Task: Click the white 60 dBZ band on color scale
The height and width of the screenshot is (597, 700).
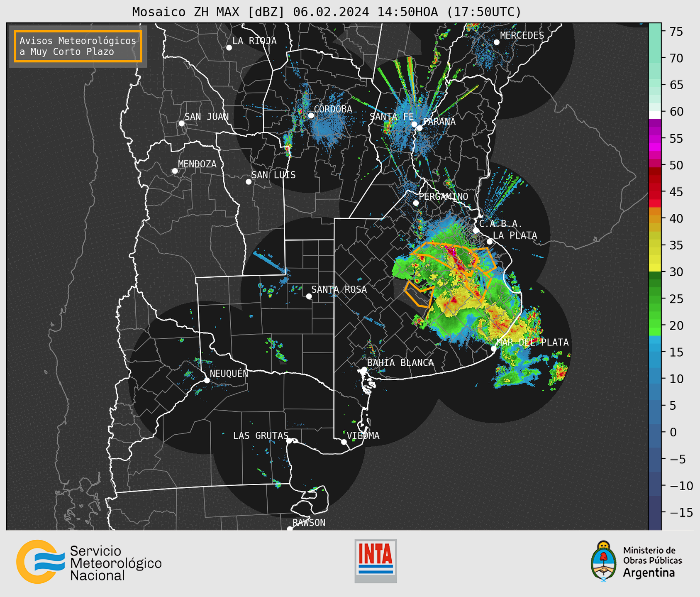Action: (655, 115)
